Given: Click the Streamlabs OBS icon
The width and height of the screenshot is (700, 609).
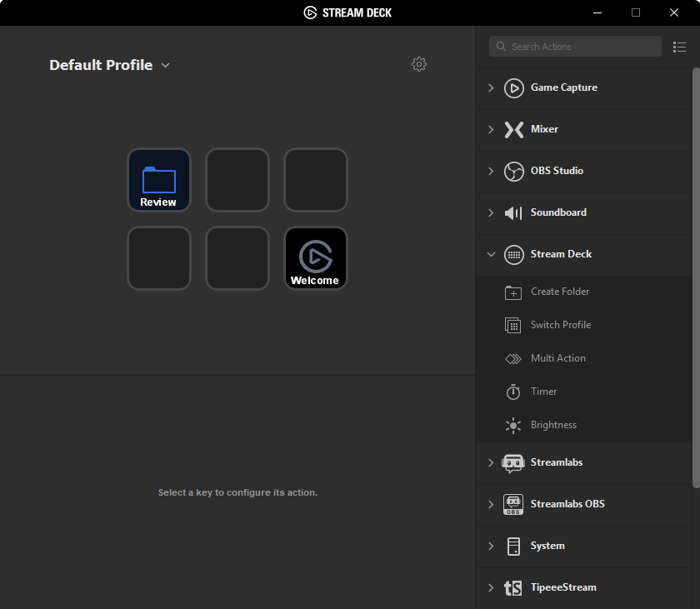Looking at the screenshot, I should (x=513, y=505).
